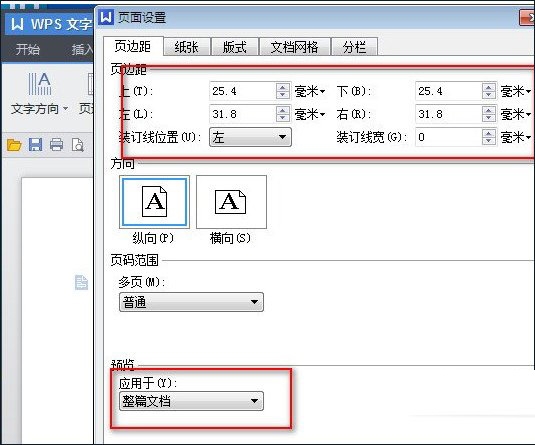Switch to the 纸张 tab
Image resolution: width=535 pixels, height=445 pixels.
(187, 47)
